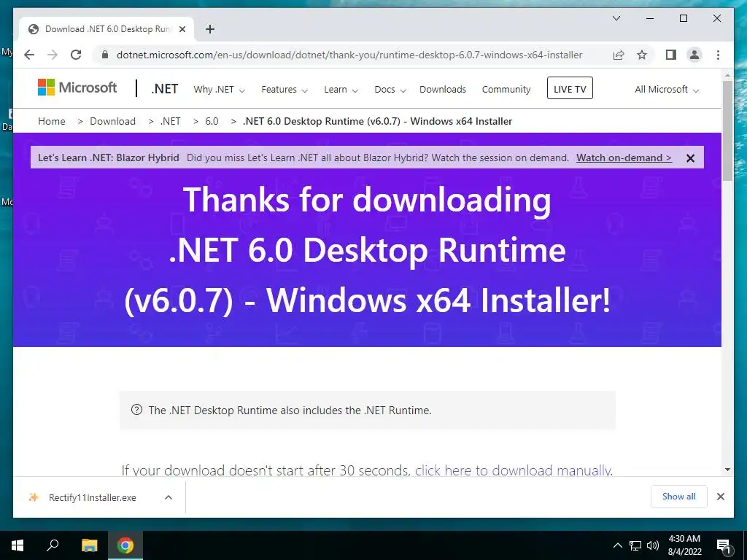Open the Windows Start menu

[x=18, y=545]
